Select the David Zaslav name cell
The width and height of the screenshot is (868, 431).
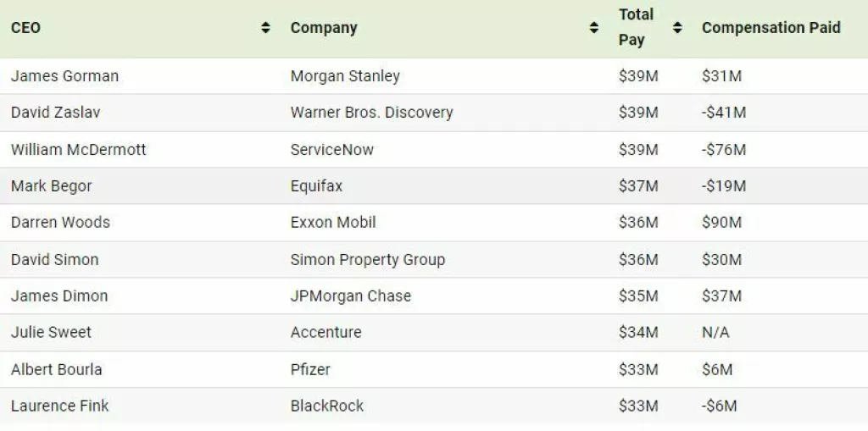point(55,113)
